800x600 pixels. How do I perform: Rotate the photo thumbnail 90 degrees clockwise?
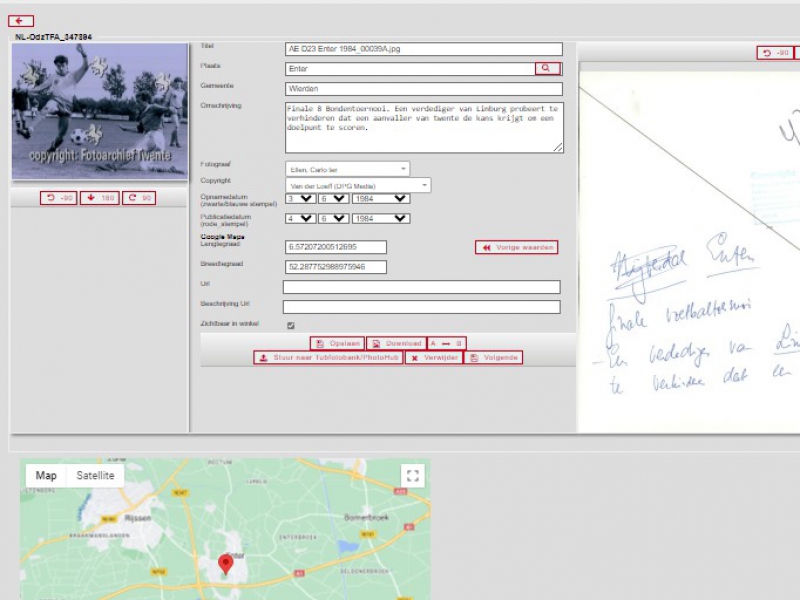[x=140, y=198]
